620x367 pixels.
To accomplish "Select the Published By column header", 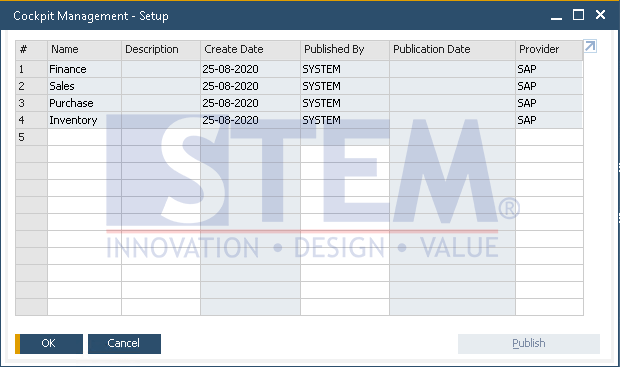I will pos(345,50).
